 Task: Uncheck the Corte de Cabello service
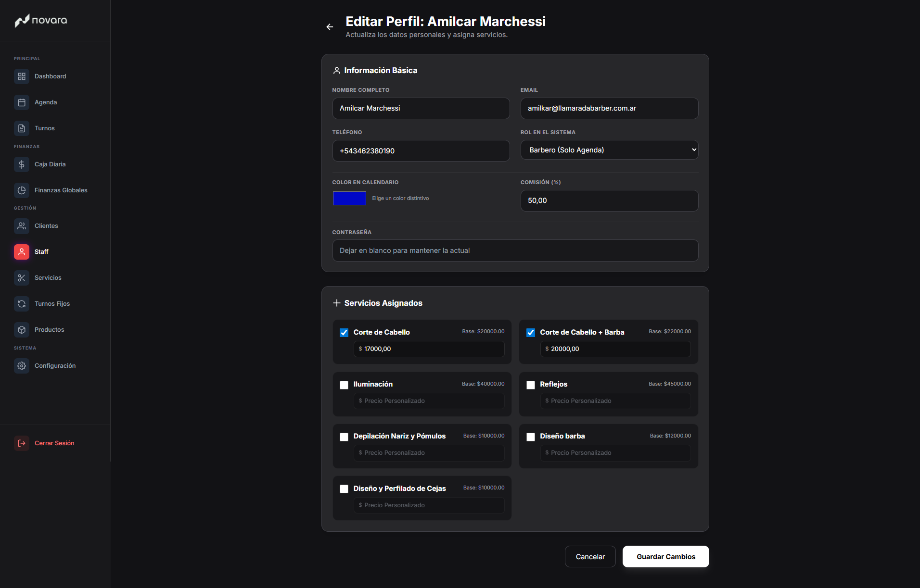[x=344, y=333]
